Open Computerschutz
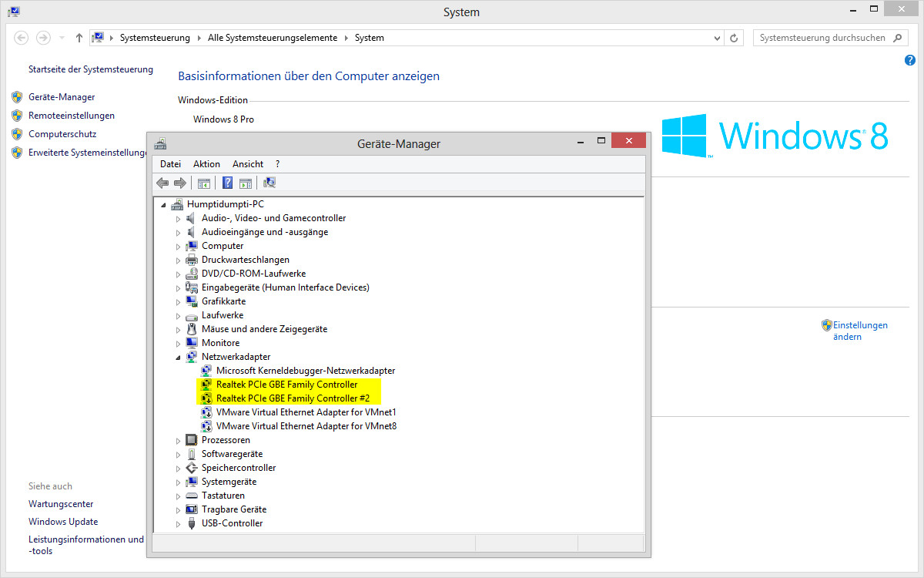 [x=62, y=134]
